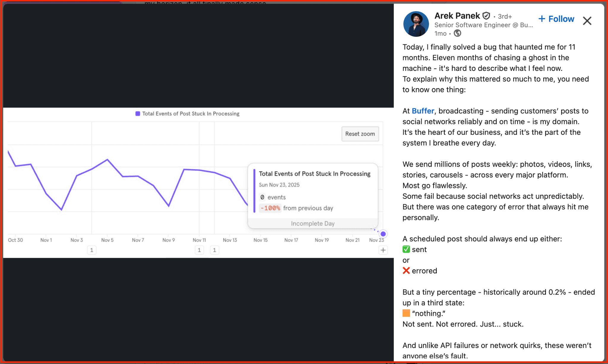Click Arek Panek's name link
This screenshot has height=364, width=608.
(457, 16)
